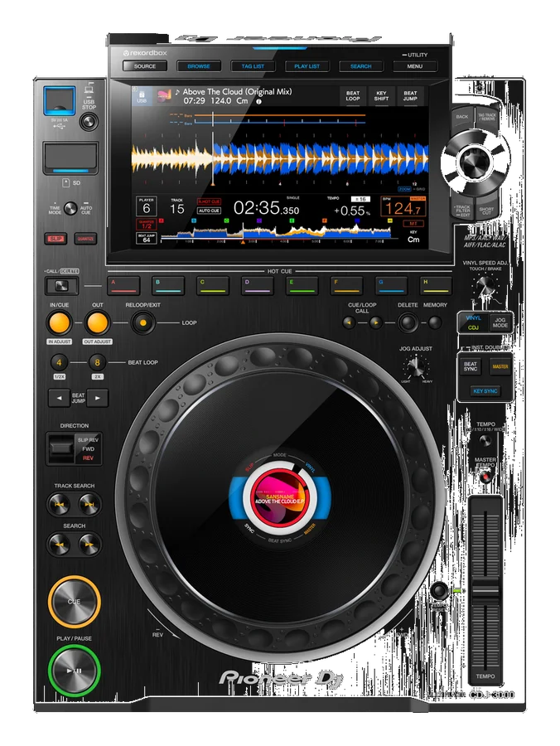
Task: Trigger Hot Cue E pad
Action: [302, 285]
